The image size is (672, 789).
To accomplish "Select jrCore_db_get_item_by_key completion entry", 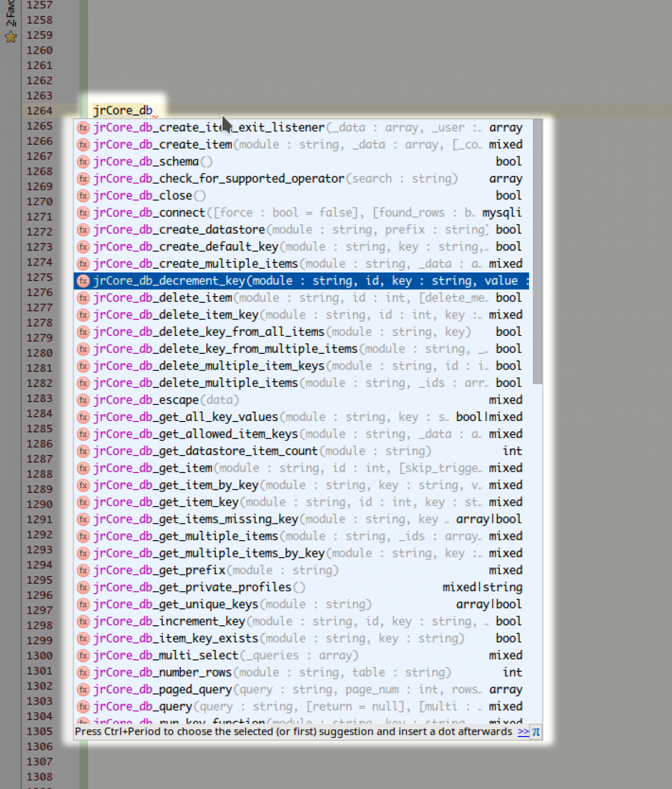I will pyautogui.click(x=176, y=485).
